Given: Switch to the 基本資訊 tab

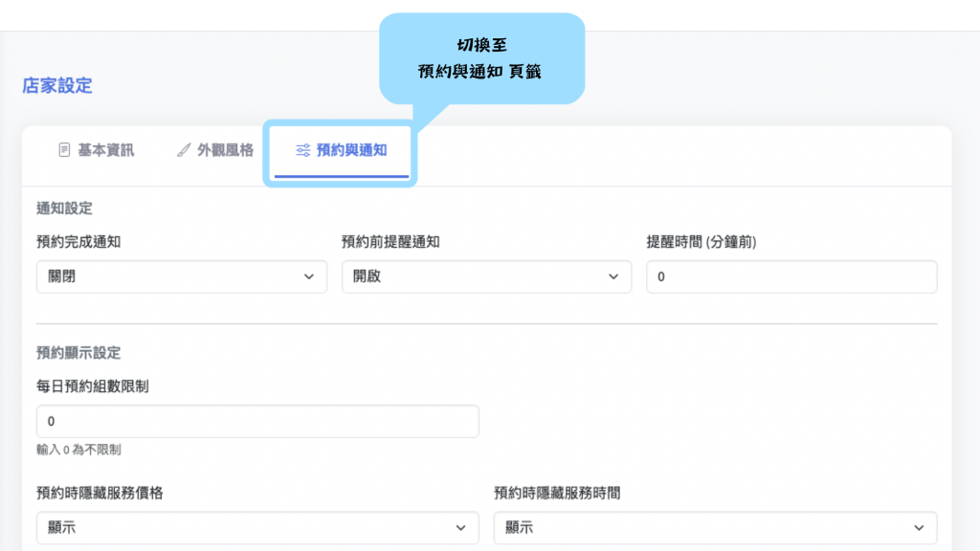Looking at the screenshot, I should point(105,150).
